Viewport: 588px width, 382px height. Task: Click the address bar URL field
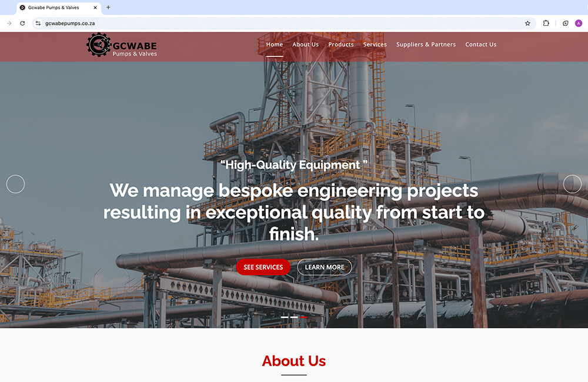coord(281,24)
